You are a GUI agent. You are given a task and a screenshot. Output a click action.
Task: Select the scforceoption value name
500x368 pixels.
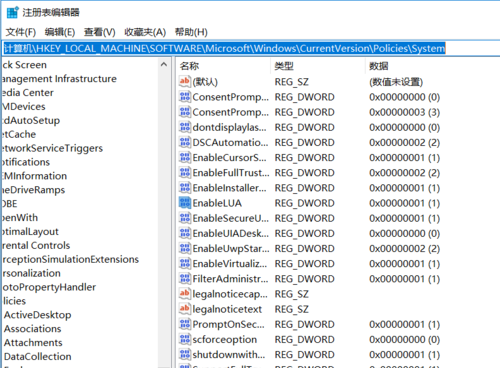225,340
